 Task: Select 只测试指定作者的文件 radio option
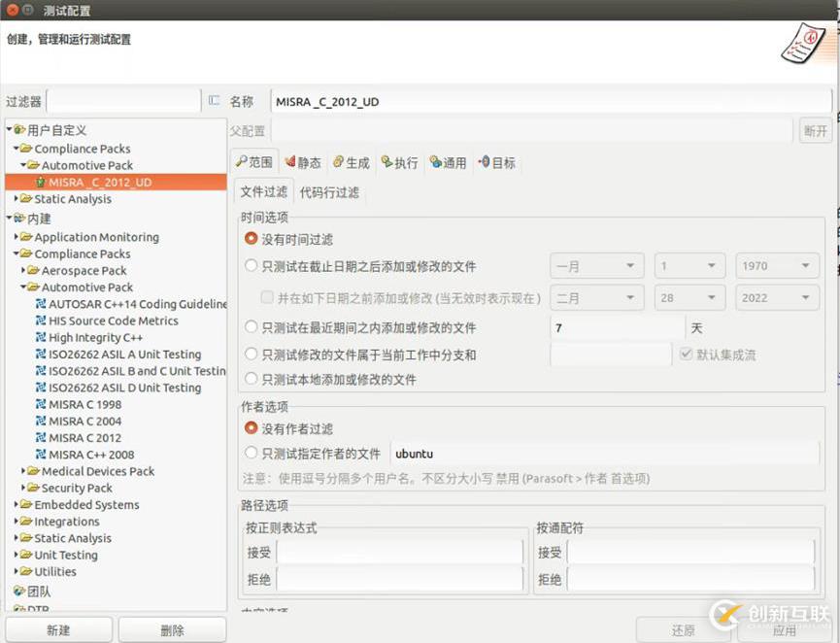(251, 453)
